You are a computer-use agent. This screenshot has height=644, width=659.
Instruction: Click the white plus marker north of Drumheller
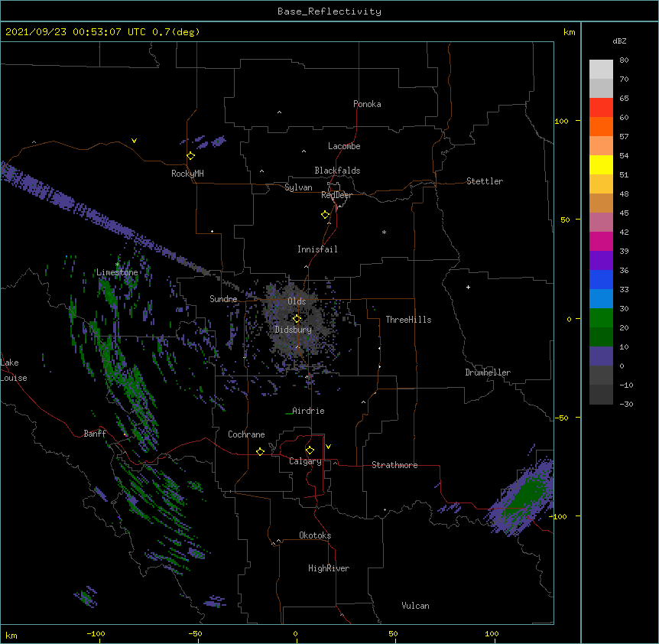pyautogui.click(x=468, y=287)
